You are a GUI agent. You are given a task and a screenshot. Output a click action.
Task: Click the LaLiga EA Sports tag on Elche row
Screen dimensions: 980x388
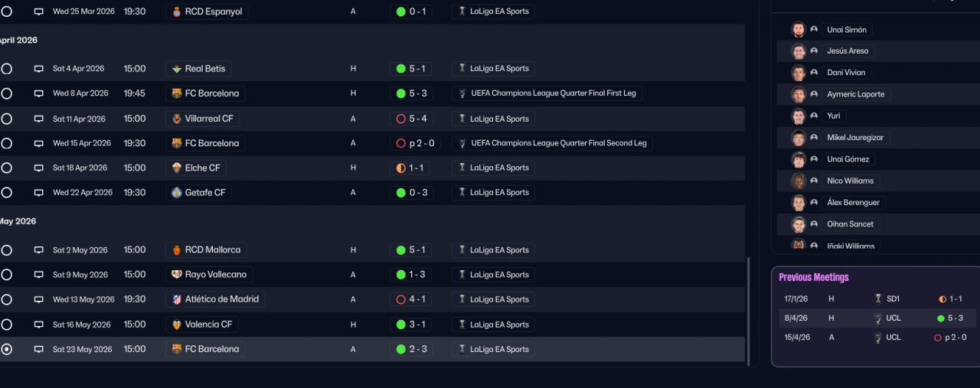point(499,168)
